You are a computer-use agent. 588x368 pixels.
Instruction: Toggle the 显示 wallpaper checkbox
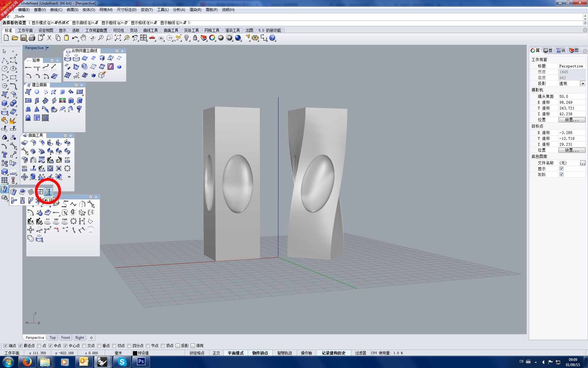coord(561,169)
